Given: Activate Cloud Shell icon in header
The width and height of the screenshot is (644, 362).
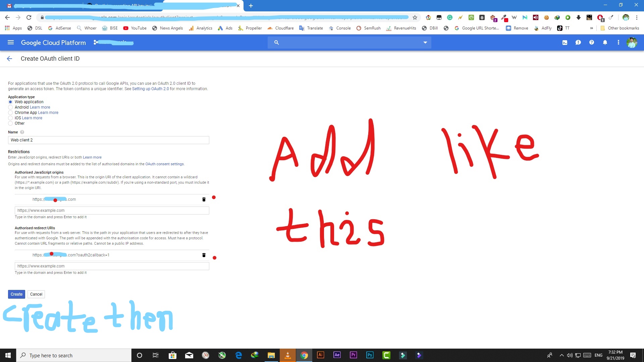Looking at the screenshot, I should coord(565,43).
